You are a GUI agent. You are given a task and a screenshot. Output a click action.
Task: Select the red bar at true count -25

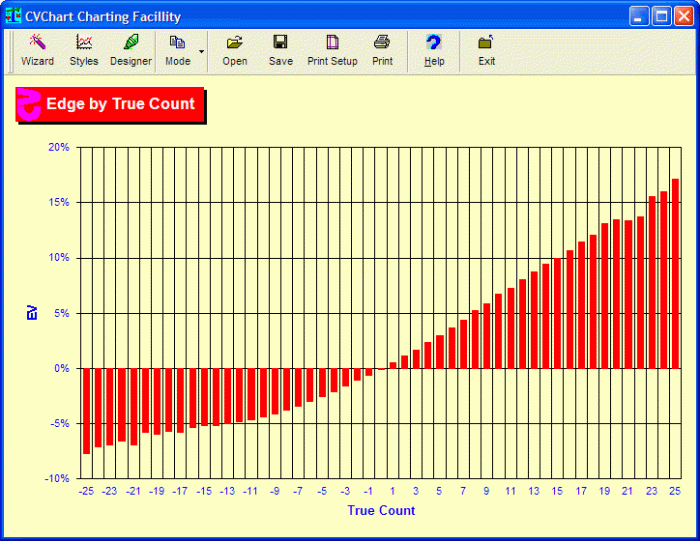click(87, 410)
